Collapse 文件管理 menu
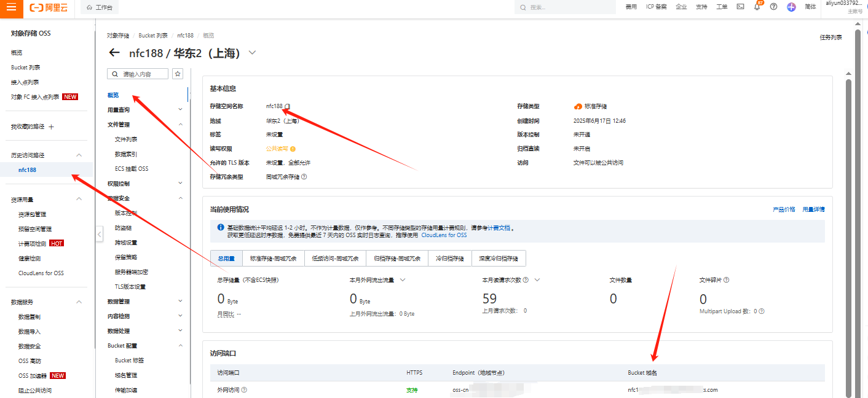This screenshot has width=868, height=398. tap(180, 124)
